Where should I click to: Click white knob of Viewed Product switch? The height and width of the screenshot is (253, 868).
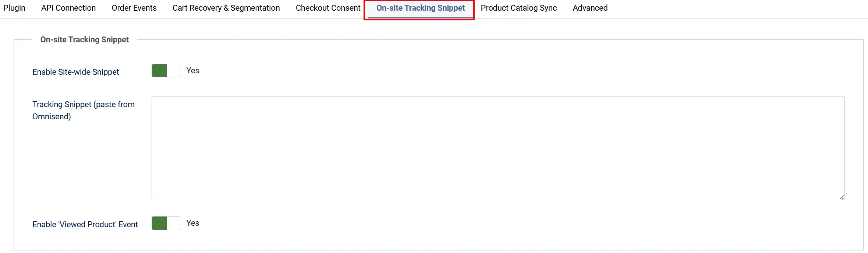click(173, 223)
